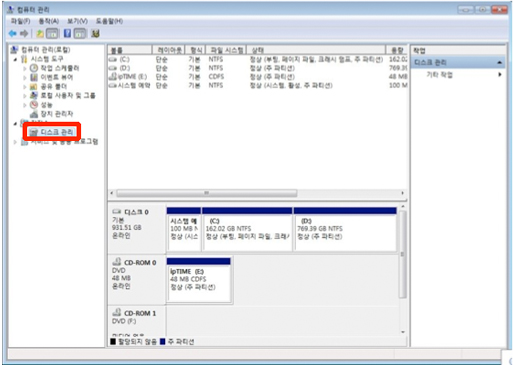Click the Forward arrow toolbar icon
Viewport: 514px width, 365px height.
(x=24, y=33)
